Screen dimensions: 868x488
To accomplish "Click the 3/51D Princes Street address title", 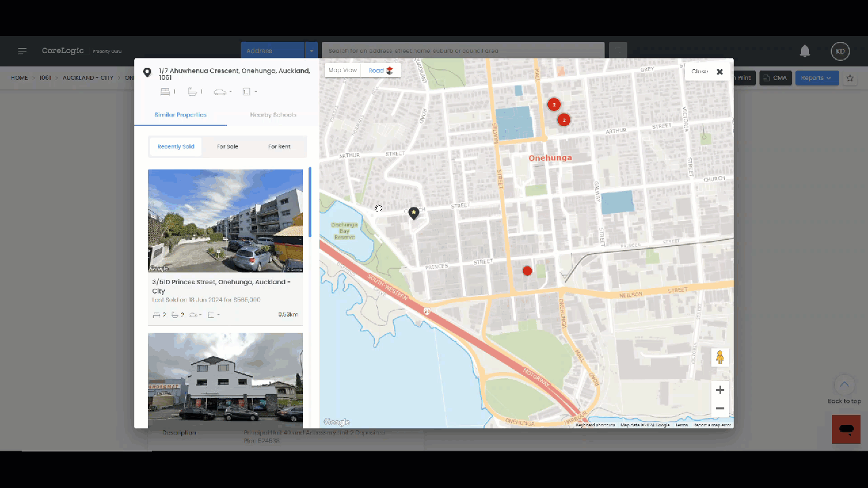I will pos(222,286).
